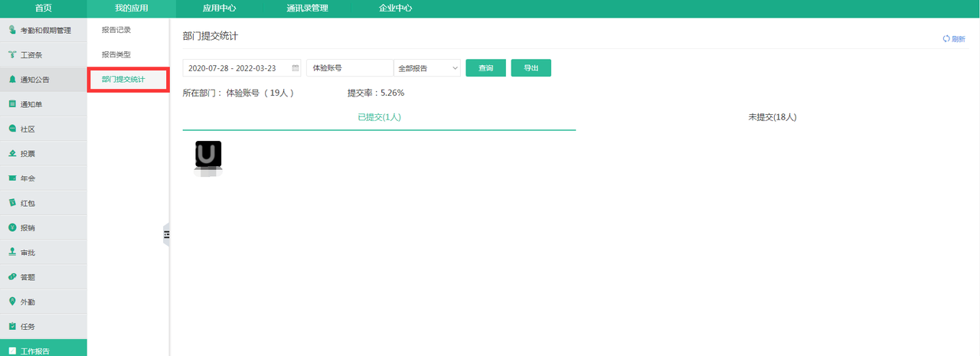
Task: Click the attendance and leave management icon
Action: 12,30
